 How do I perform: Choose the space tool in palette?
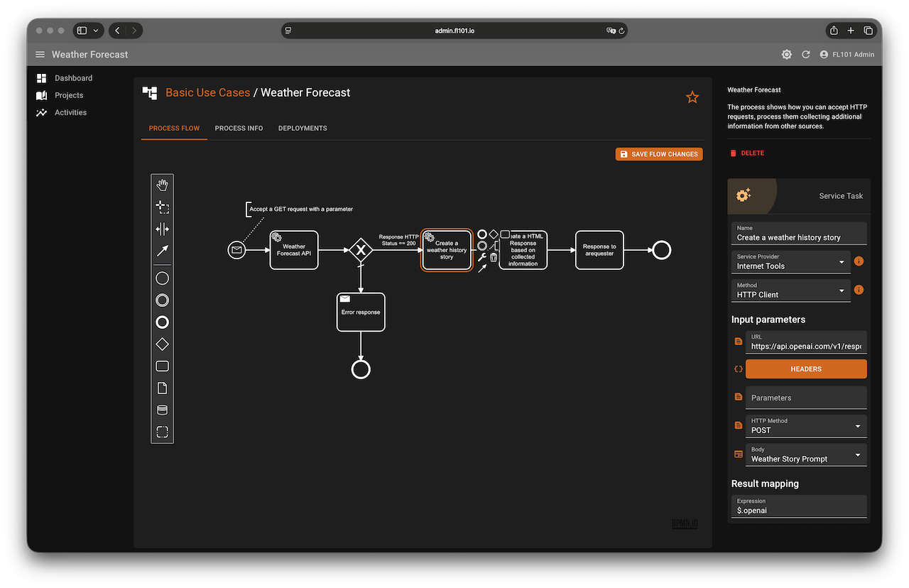pyautogui.click(x=162, y=229)
